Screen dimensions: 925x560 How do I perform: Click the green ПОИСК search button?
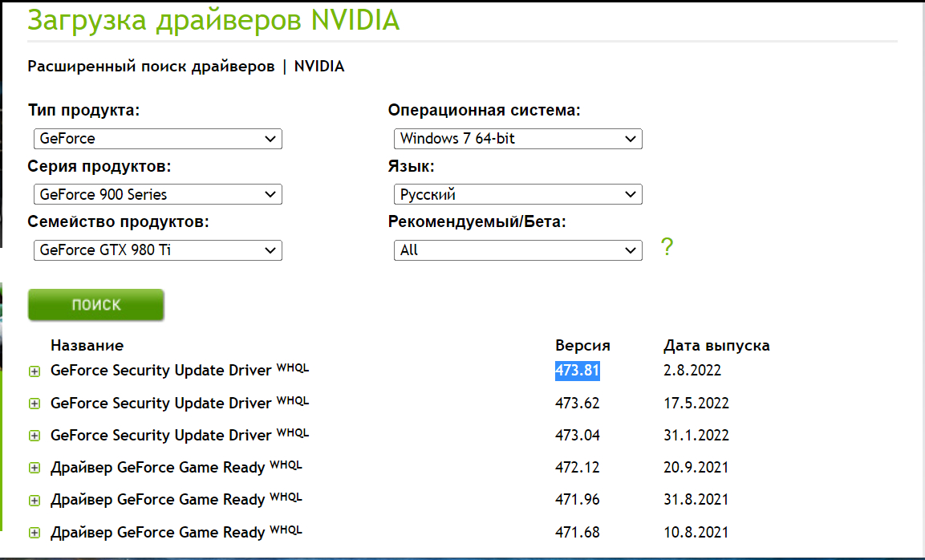click(96, 305)
